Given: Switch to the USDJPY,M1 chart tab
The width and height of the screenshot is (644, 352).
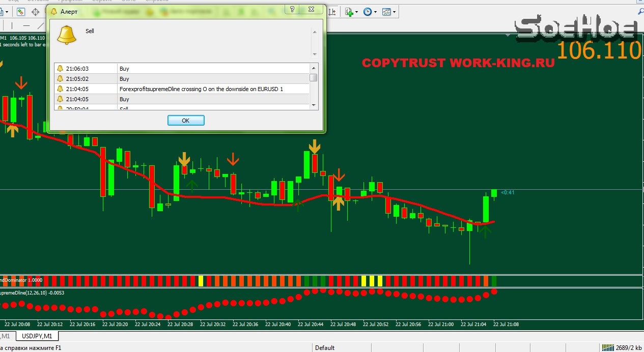Looking at the screenshot, I should [x=37, y=336].
